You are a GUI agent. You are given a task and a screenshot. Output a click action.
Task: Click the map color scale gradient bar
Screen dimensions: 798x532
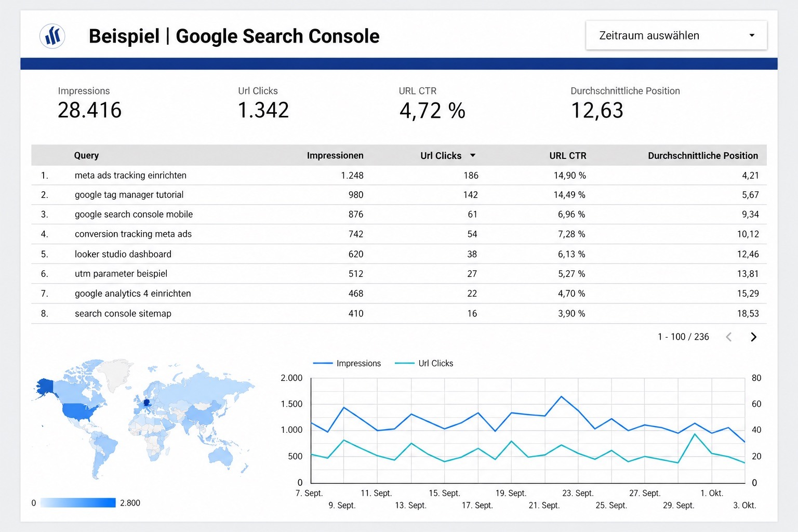point(78,503)
